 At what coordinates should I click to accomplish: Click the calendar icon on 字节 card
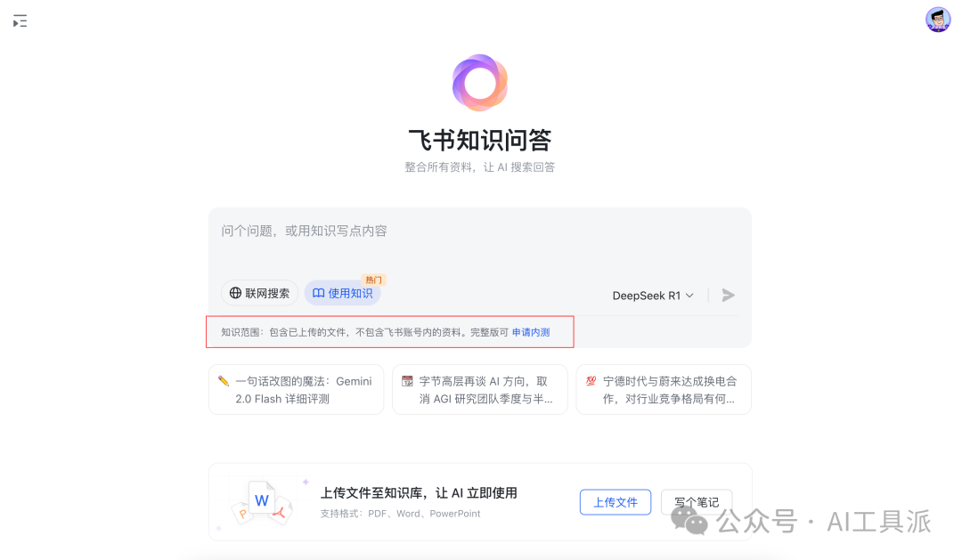click(407, 381)
